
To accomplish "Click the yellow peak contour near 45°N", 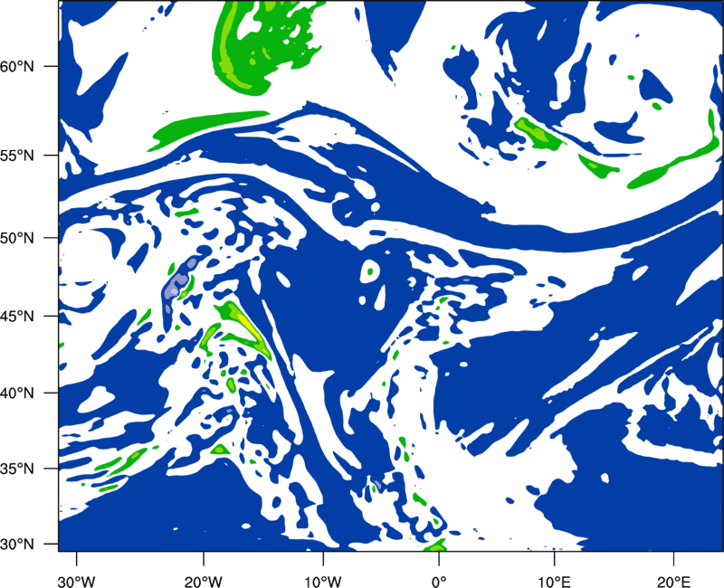I will click(x=247, y=325).
